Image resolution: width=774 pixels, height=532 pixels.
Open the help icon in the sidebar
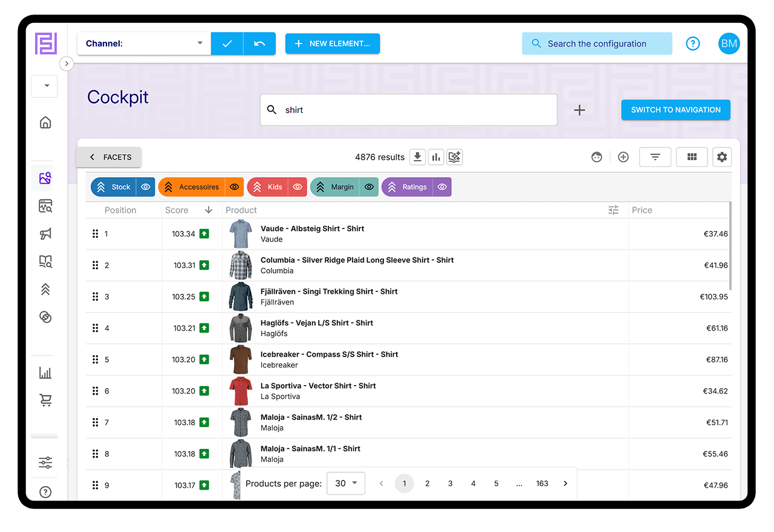(45, 492)
